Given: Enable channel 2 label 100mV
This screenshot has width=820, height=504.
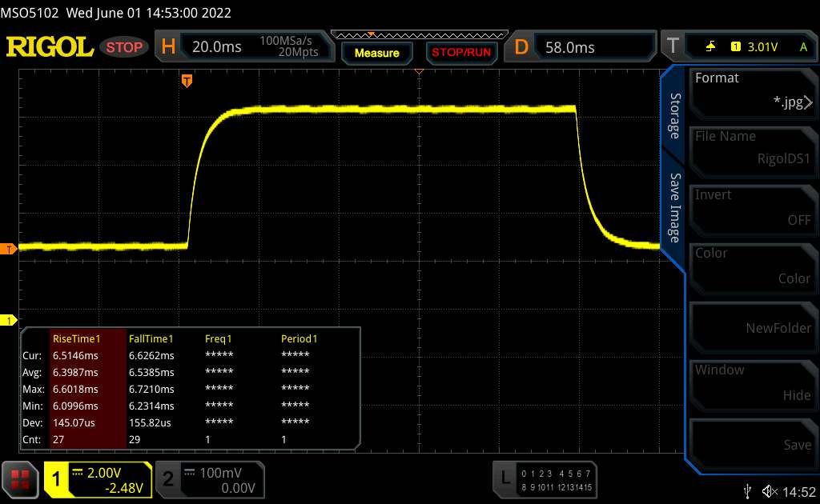Looking at the screenshot, I should [220, 473].
